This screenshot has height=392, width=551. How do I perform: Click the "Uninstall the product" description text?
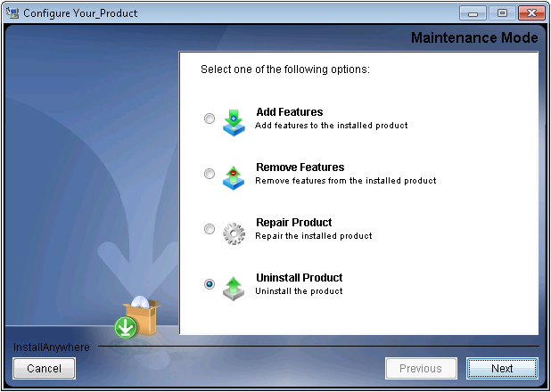[299, 291]
